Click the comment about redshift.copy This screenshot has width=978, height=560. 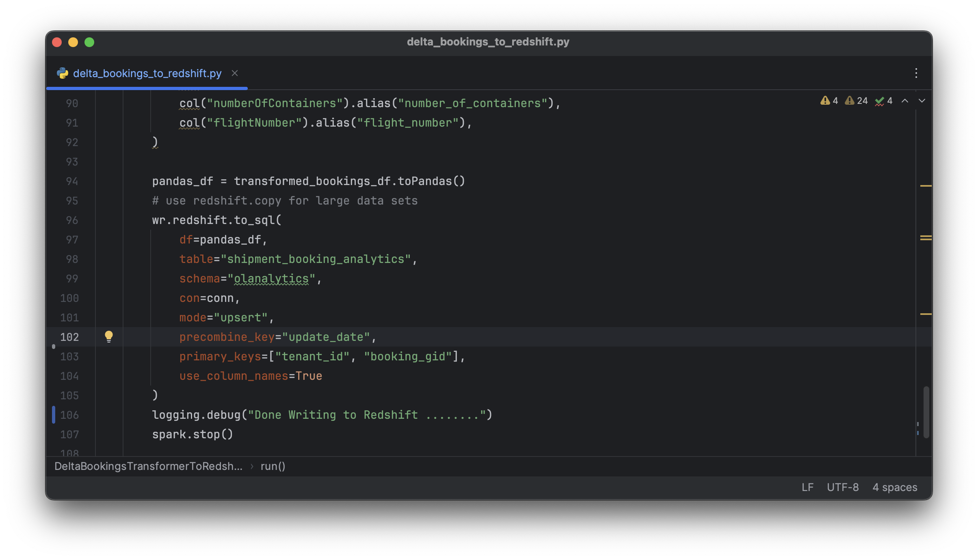coord(285,200)
